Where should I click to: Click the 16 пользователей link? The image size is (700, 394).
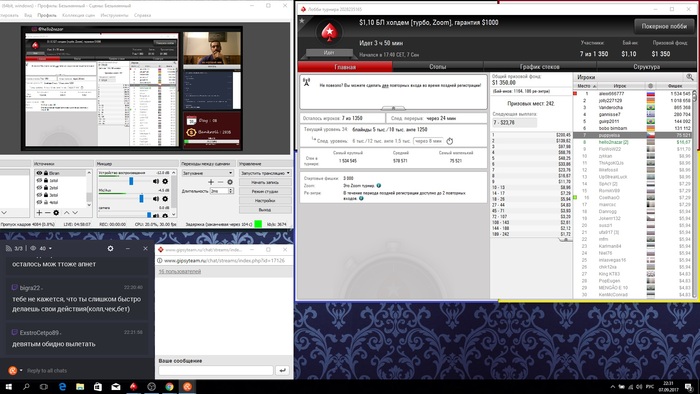180,271
